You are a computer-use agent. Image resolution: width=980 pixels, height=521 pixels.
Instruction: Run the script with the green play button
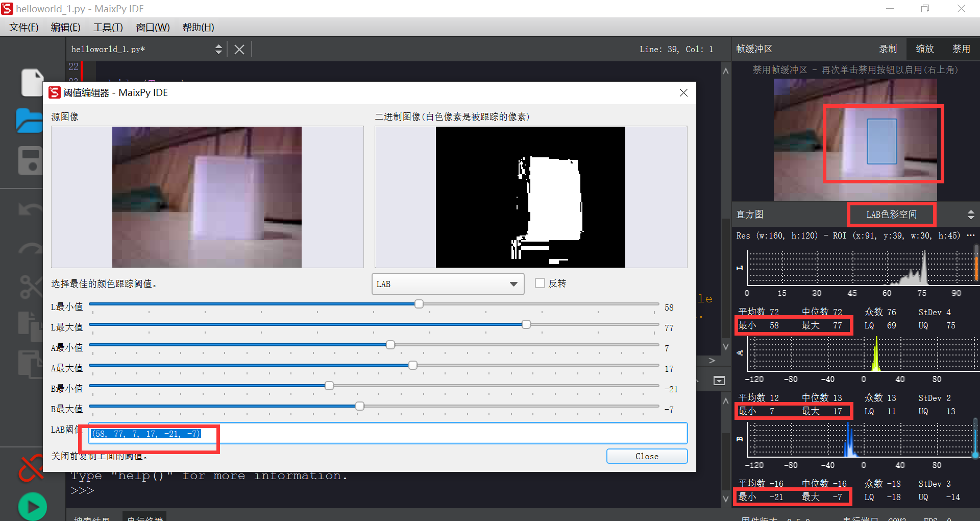point(32,506)
